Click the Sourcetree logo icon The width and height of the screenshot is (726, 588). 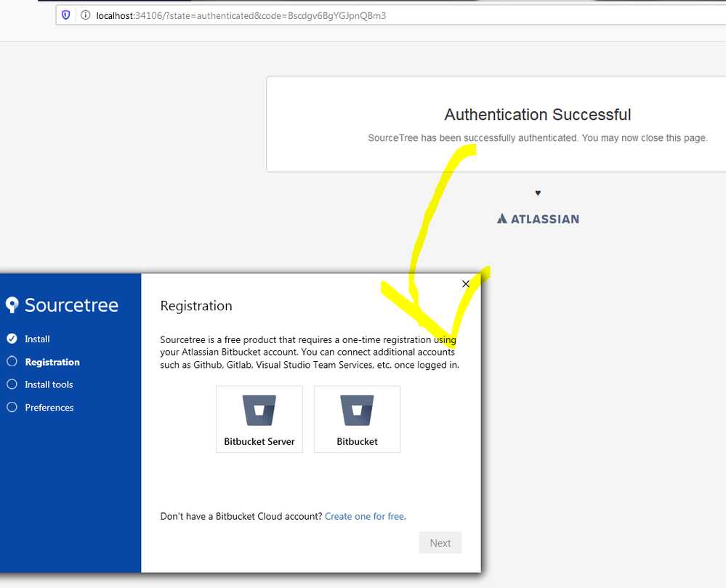[12, 305]
